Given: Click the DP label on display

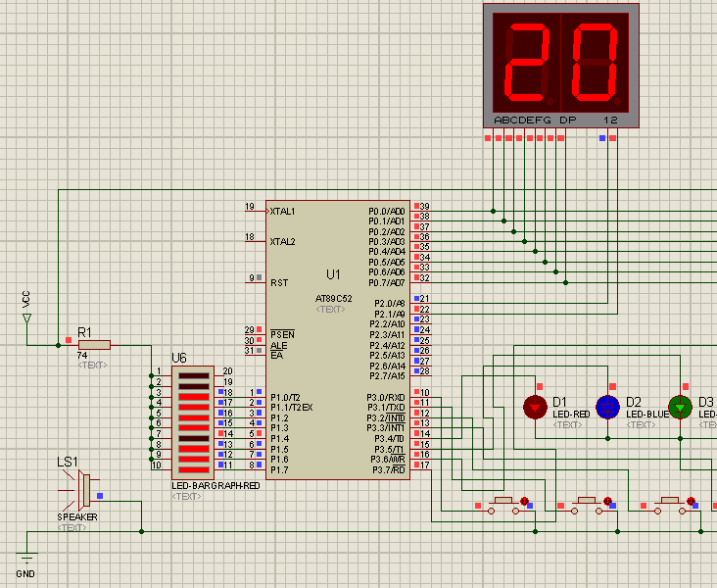Looking at the screenshot, I should [568, 120].
